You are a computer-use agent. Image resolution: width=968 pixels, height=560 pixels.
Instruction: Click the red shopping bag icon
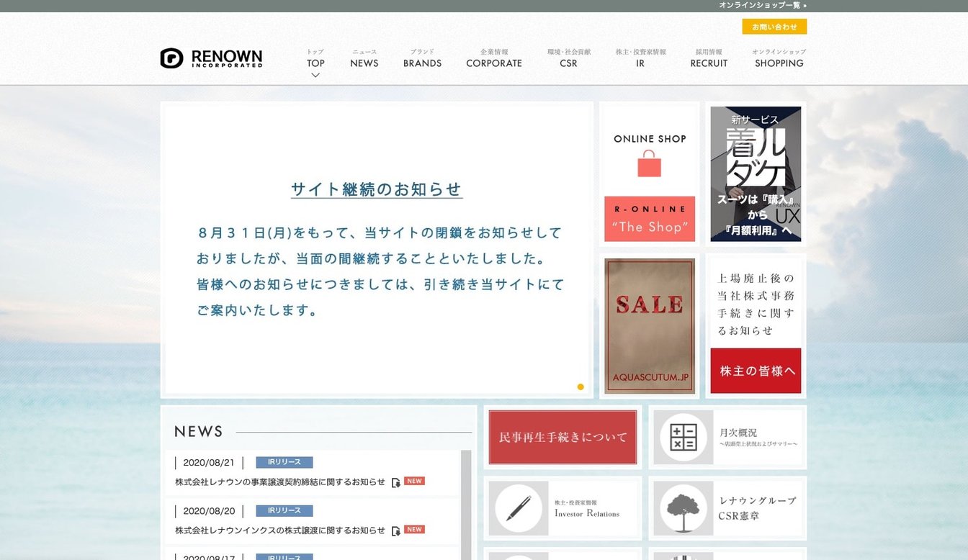(649, 163)
